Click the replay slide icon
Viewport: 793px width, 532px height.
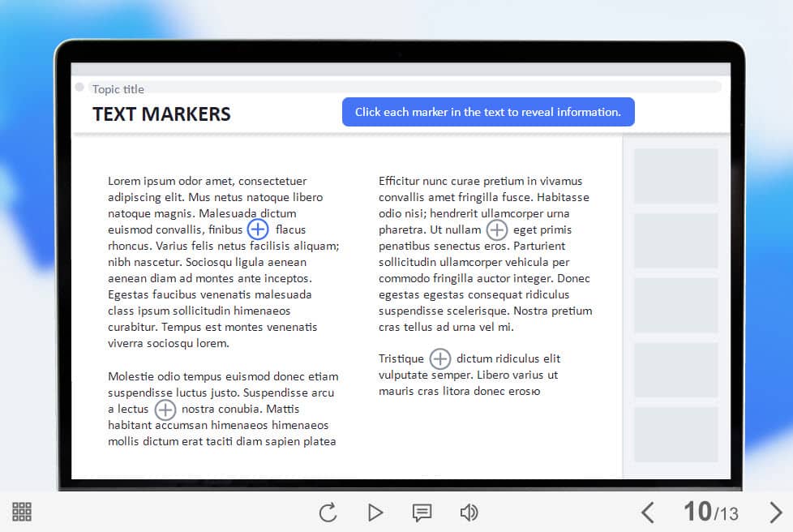pos(328,513)
